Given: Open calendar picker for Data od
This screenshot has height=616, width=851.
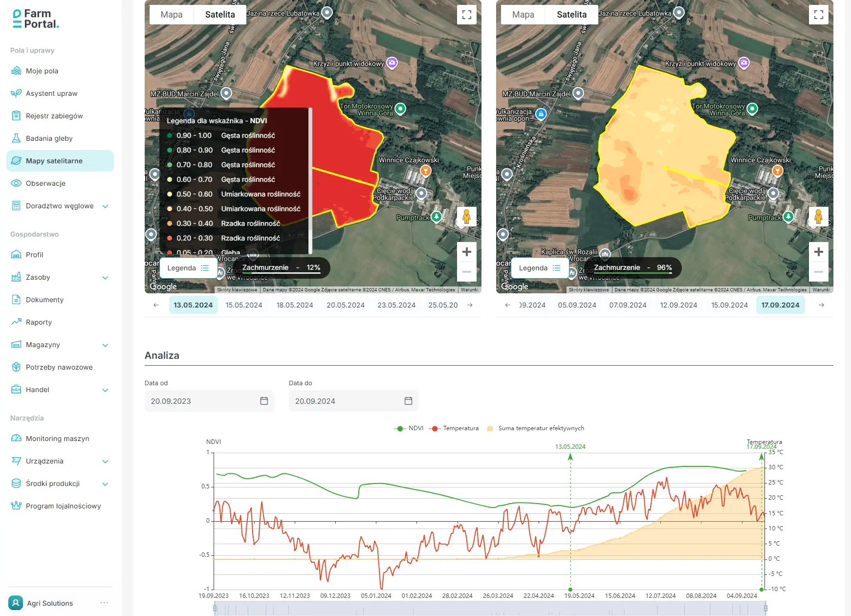Looking at the screenshot, I should click(x=264, y=401).
